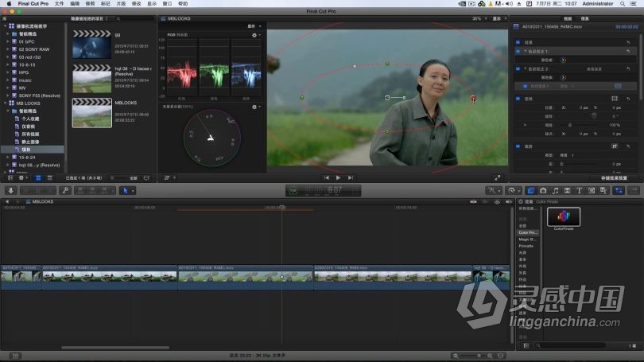Open the retime speedometer menu
Screen dimensions: 644x362
click(513, 191)
